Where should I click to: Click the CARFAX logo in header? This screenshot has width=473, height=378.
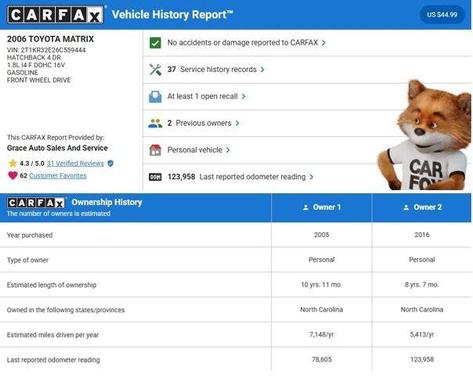pos(55,15)
